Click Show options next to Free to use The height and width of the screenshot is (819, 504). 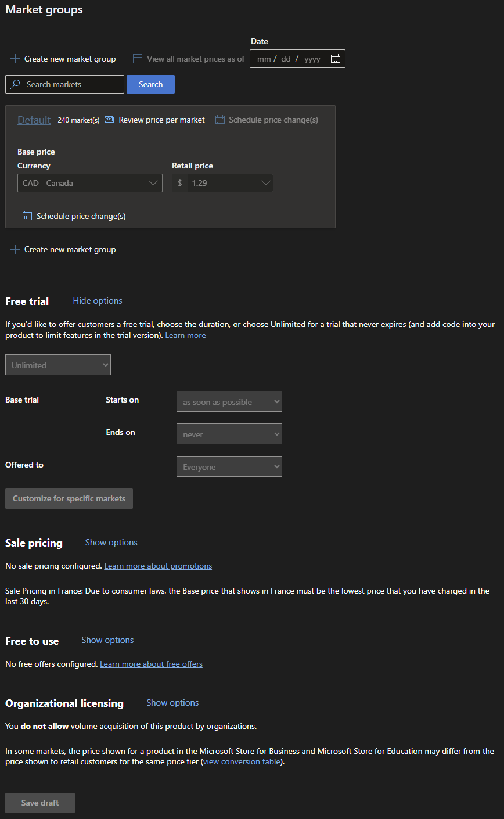pyautogui.click(x=107, y=640)
